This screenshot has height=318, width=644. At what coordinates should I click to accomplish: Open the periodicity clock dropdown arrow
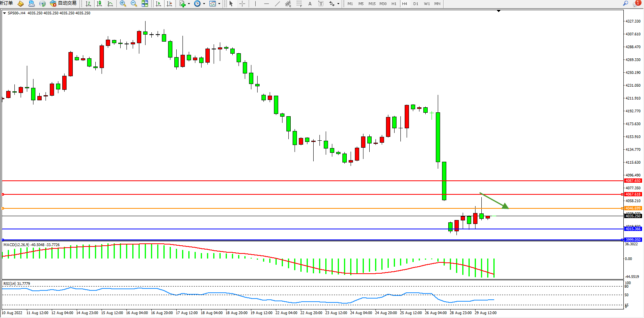204,3
